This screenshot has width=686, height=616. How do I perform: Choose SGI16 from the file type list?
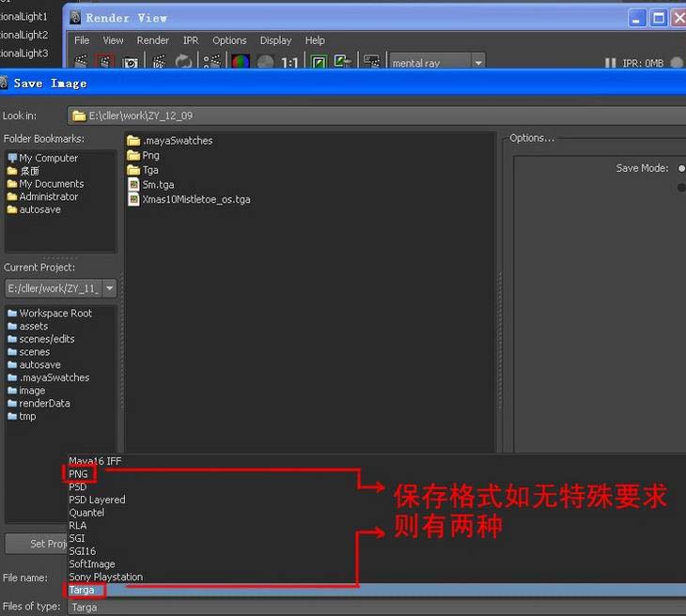83,551
